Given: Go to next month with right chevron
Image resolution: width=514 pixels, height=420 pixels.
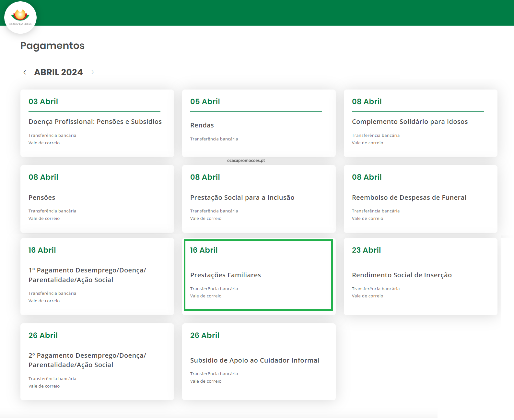Looking at the screenshot, I should tap(92, 72).
